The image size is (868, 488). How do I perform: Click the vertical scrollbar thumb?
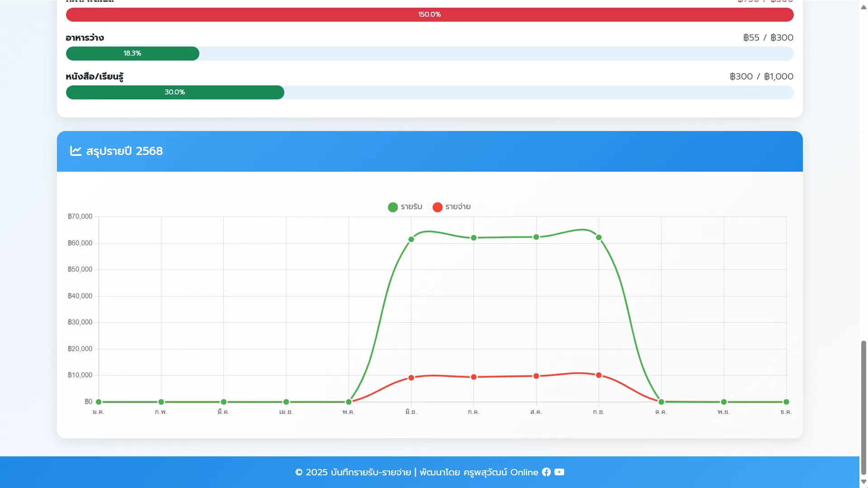click(x=863, y=408)
